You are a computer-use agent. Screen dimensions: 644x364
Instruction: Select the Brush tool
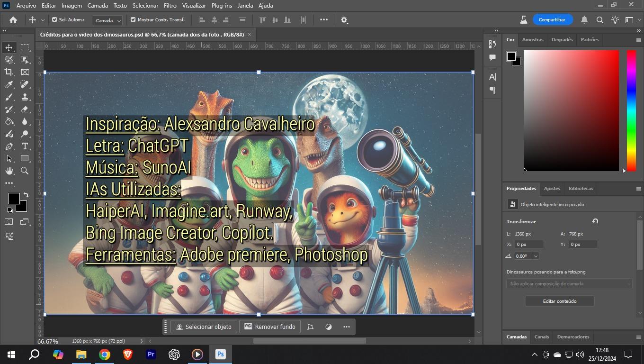pyautogui.click(x=9, y=97)
